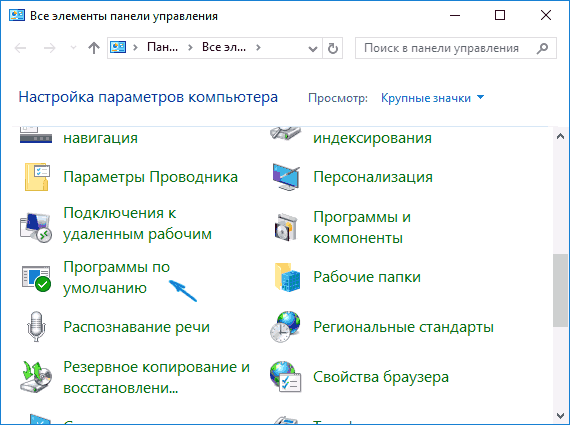Select the Все эл... breadcrumb item
This screenshot has height=425, width=570.
pyautogui.click(x=224, y=47)
